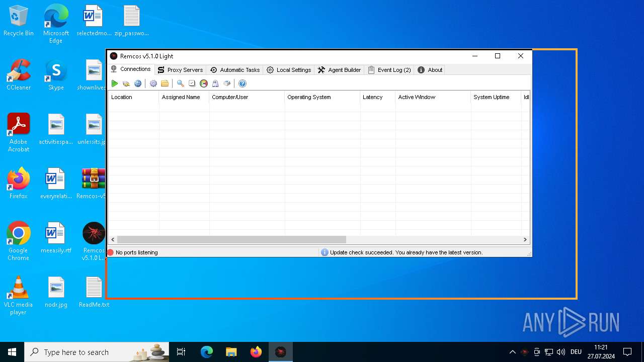Click the Remcos taskbar button

pos(281,352)
